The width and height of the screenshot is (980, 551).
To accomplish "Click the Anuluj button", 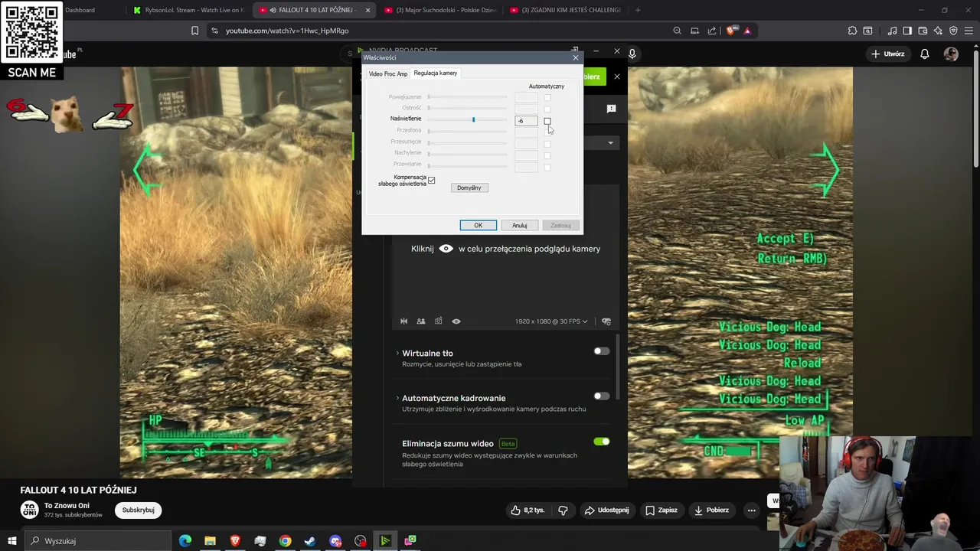I will point(520,225).
